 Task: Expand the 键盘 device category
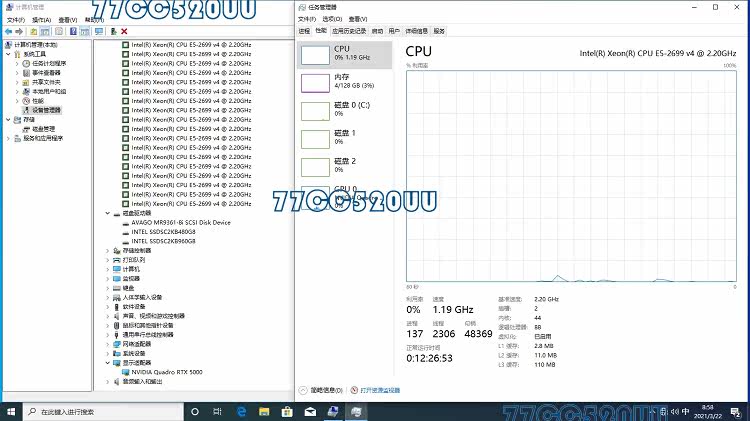[x=108, y=288]
